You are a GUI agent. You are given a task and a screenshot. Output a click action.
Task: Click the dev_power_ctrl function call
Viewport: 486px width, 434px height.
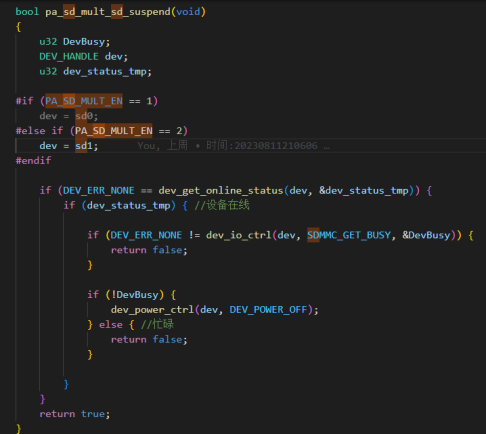[152, 310]
